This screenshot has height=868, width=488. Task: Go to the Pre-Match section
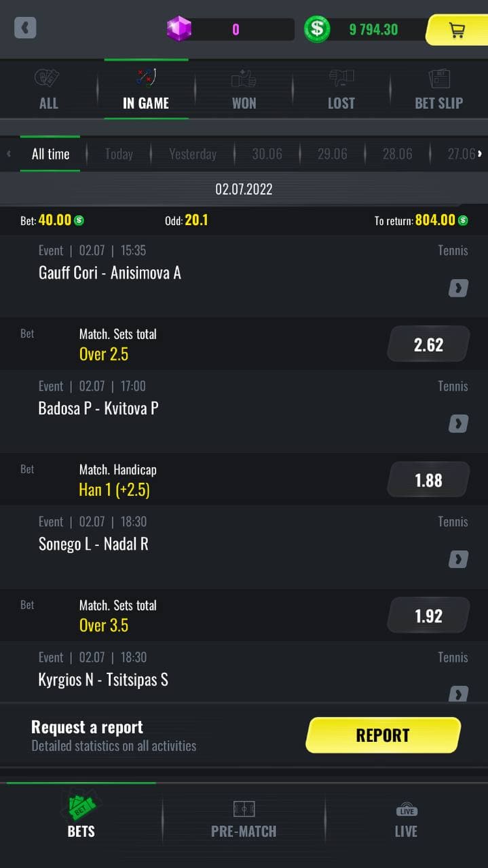(244, 818)
